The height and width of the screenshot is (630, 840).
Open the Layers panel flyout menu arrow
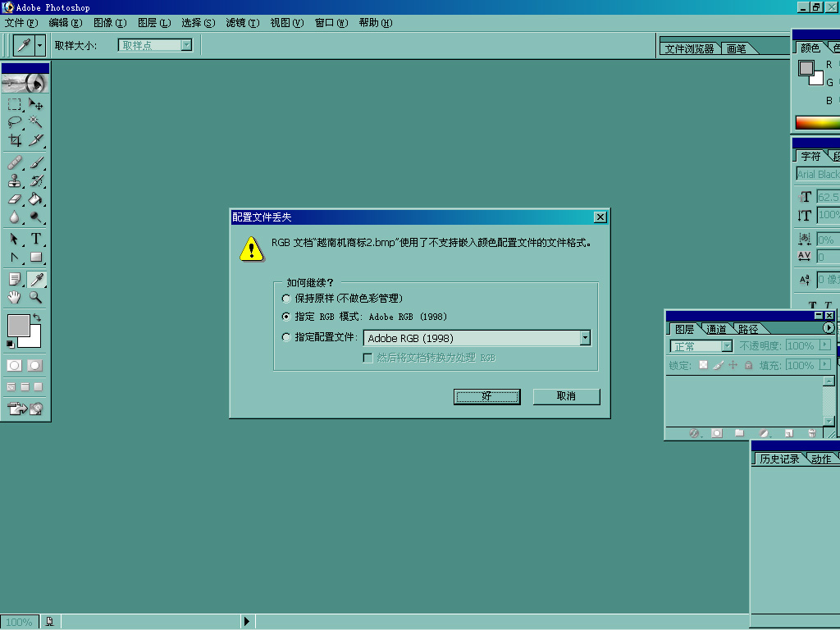coord(829,327)
